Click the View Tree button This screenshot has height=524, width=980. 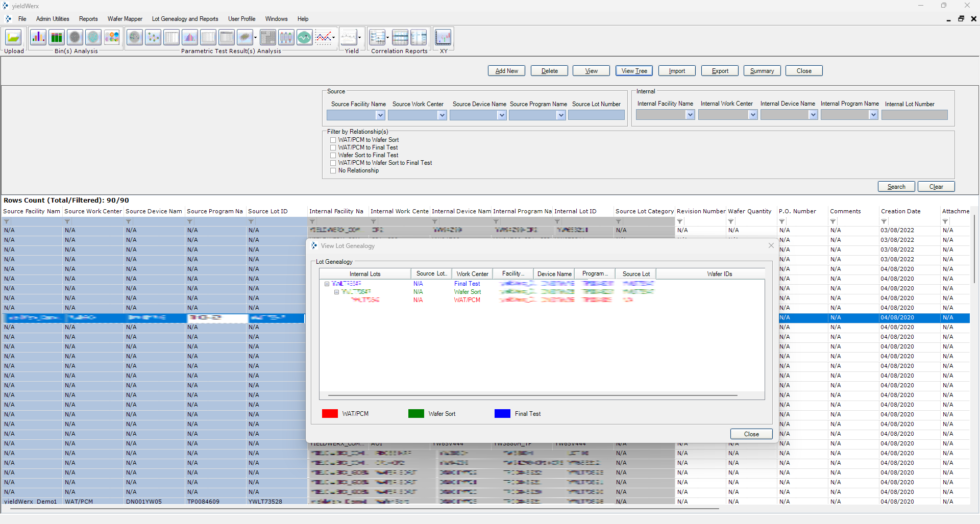pos(634,71)
